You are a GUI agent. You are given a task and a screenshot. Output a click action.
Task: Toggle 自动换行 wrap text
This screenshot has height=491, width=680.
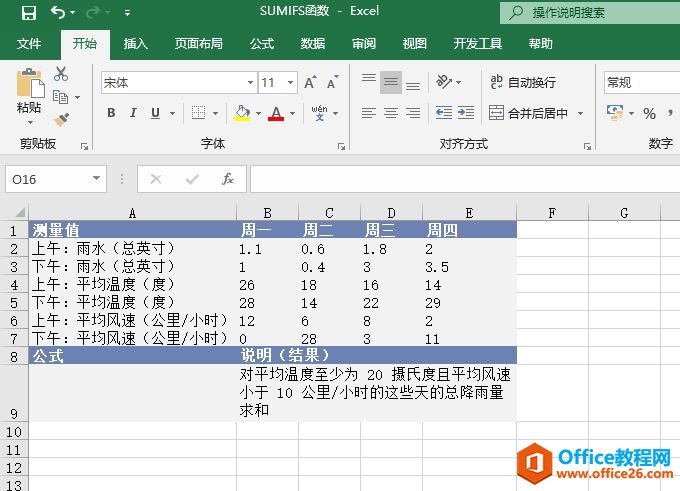point(523,82)
